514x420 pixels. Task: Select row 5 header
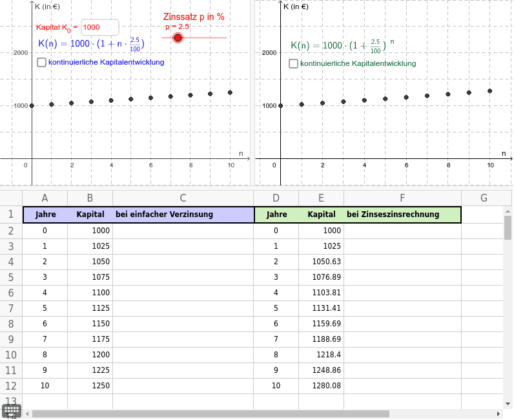(x=11, y=277)
